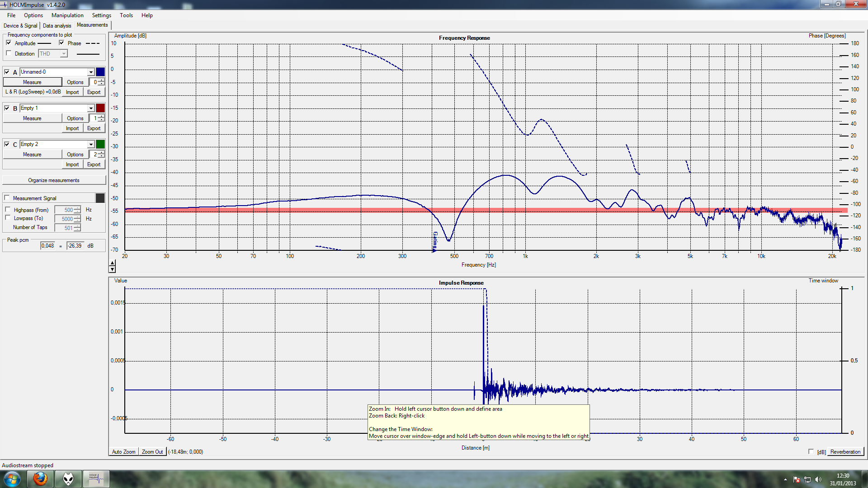Change measurement A blue color swatch

[x=100, y=72]
